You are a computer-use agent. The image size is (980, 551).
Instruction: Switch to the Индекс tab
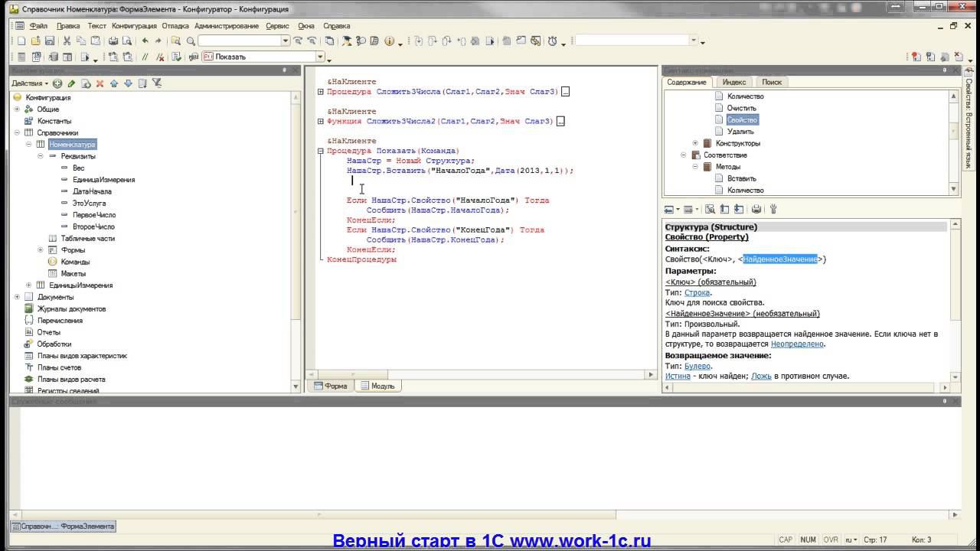click(x=734, y=82)
